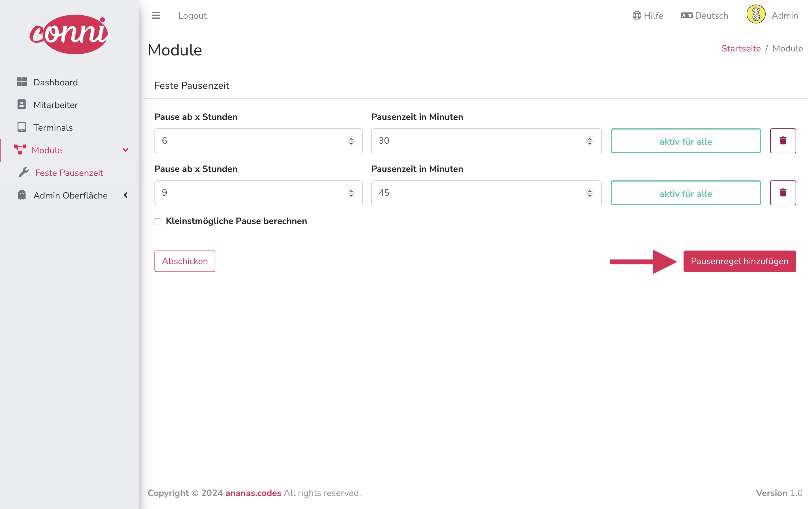Click the Hilfe lifebuoy icon
Screen dimensions: 812x509
coord(637,16)
